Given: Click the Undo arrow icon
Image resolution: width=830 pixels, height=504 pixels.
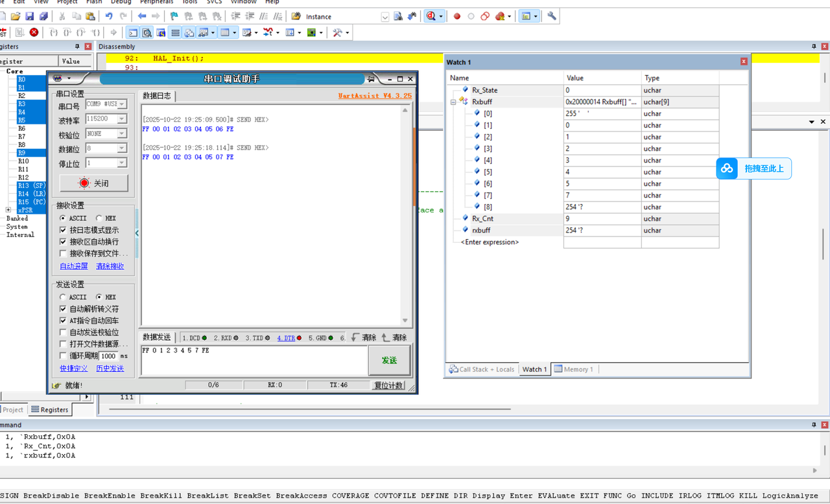Looking at the screenshot, I should (x=108, y=16).
